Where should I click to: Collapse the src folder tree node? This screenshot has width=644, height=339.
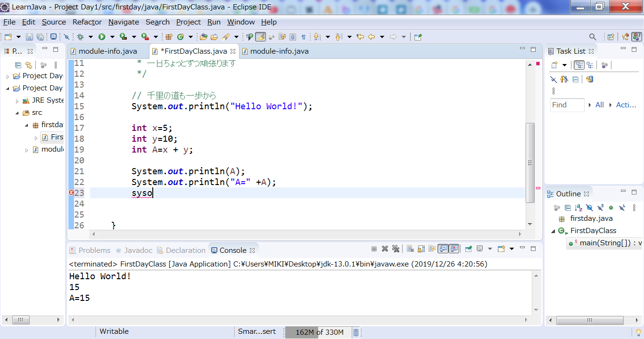[x=17, y=113]
